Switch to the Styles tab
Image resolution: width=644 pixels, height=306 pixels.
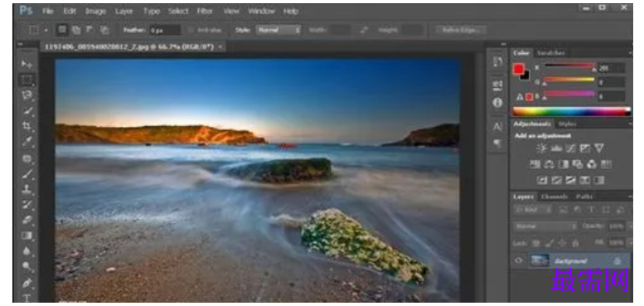pos(567,124)
